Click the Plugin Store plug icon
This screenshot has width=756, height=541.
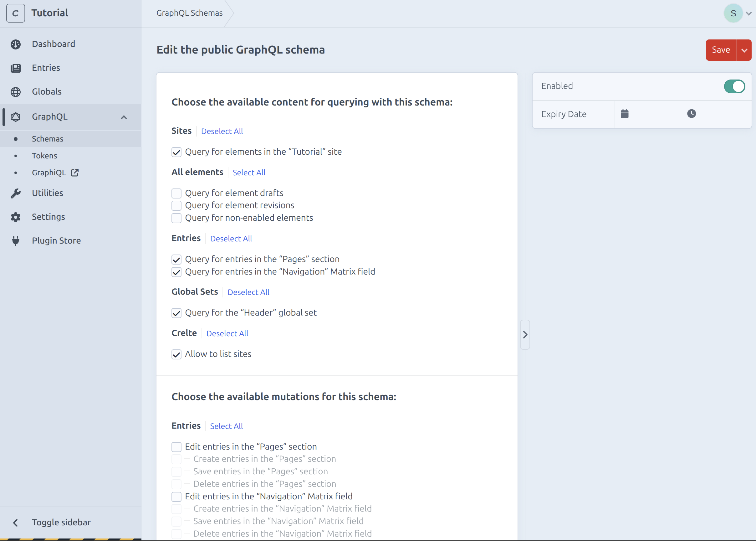(x=16, y=241)
